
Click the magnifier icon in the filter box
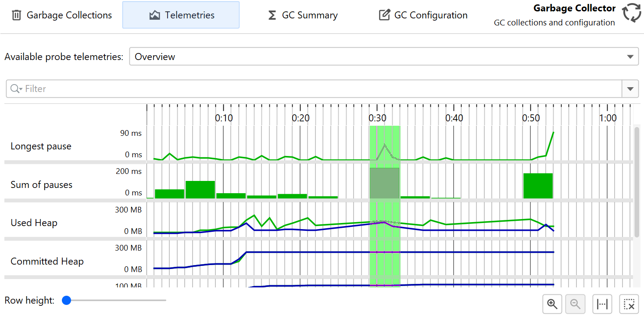point(16,89)
